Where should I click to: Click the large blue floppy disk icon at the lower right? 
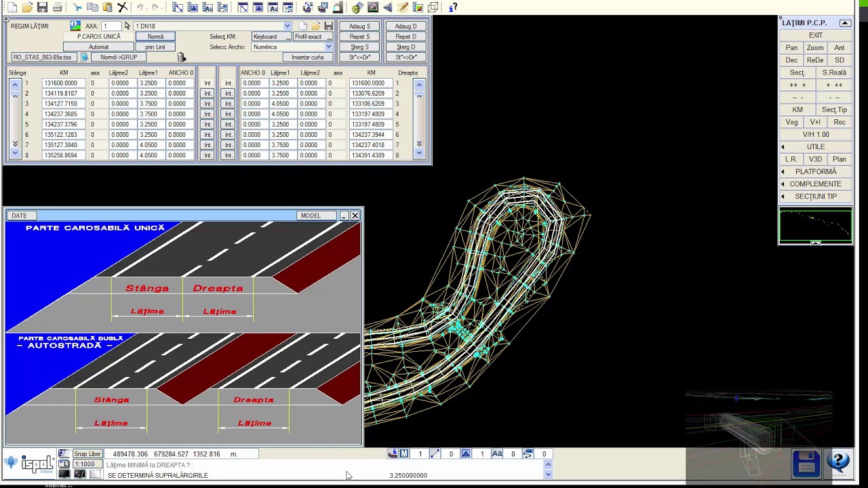point(806,463)
